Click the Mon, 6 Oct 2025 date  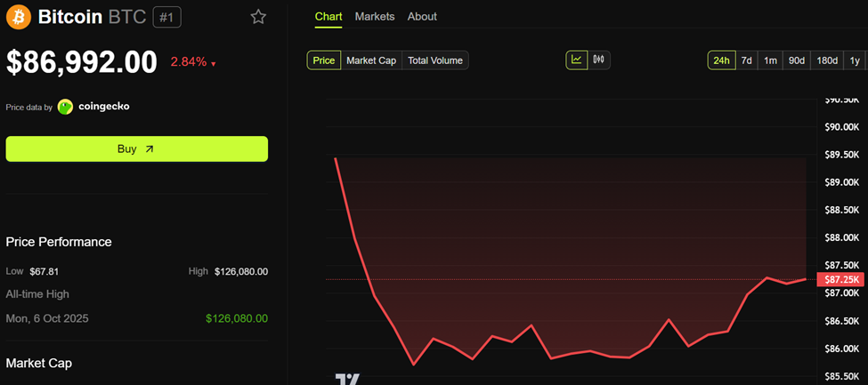coord(47,318)
